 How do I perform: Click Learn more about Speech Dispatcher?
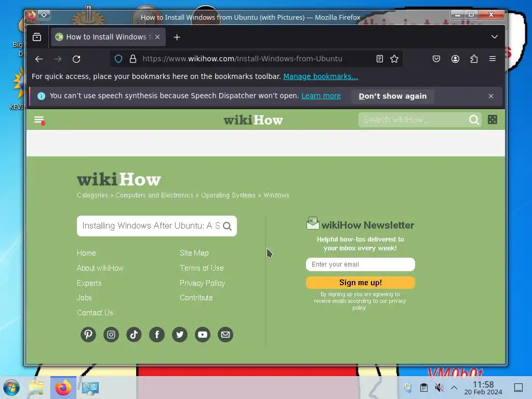(321, 96)
